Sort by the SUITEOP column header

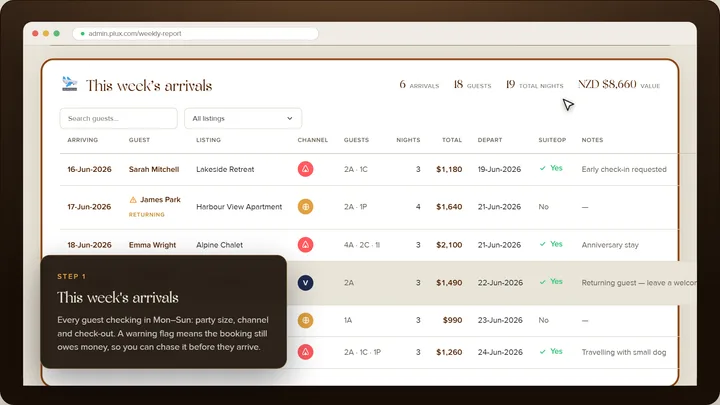(x=552, y=140)
